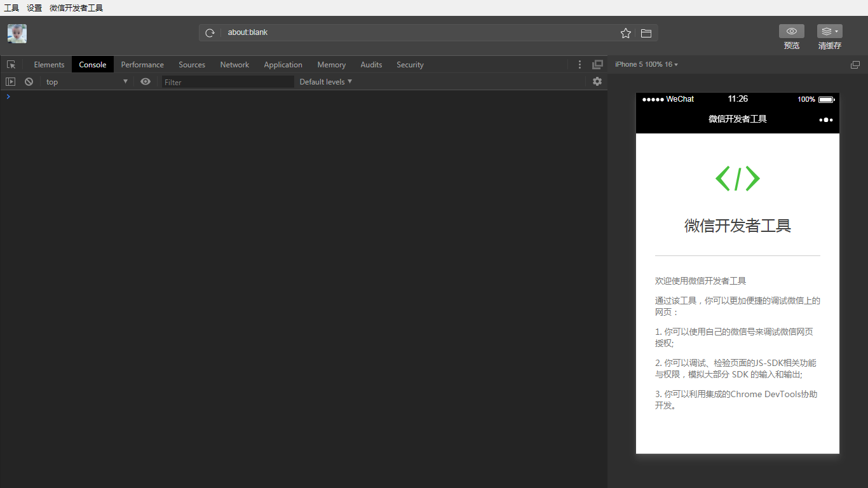Clear the console output
This screenshot has height=488, width=868.
tap(29, 82)
